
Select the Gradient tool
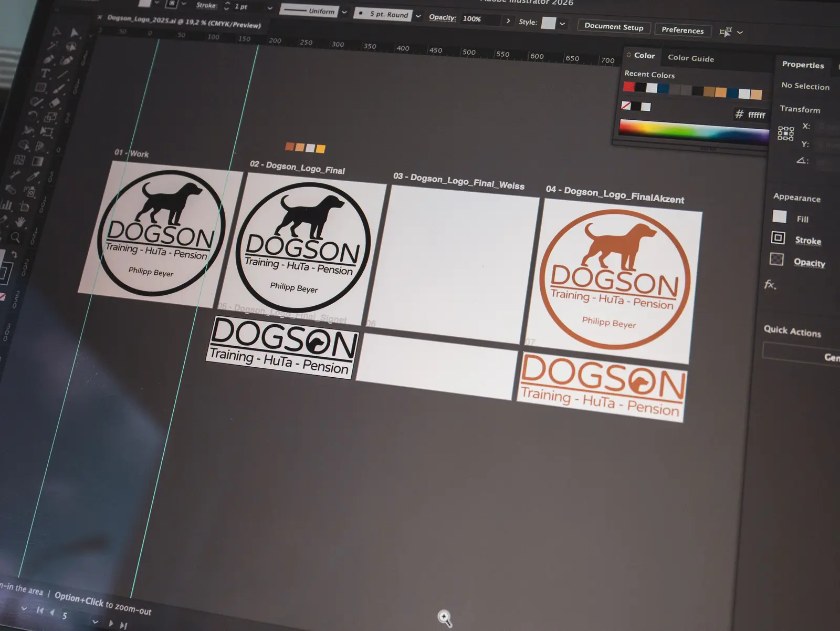point(37,161)
